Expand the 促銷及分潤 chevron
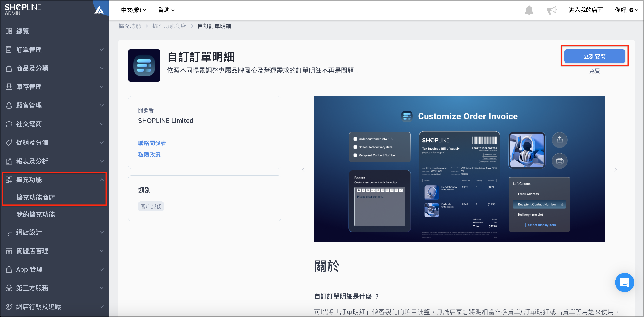The height and width of the screenshot is (317, 644). 101,142
